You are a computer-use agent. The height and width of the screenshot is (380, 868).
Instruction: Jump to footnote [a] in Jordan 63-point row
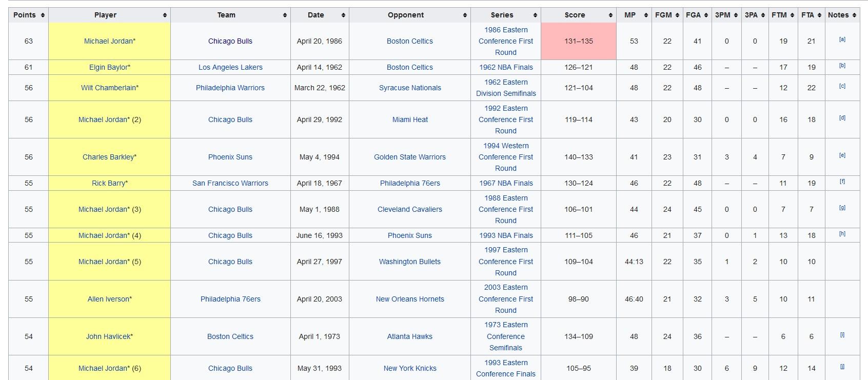point(842,39)
